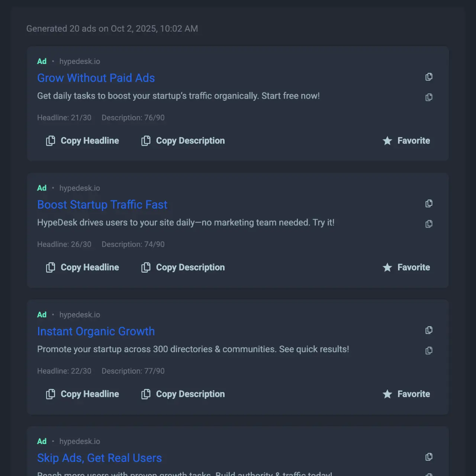This screenshot has width=476, height=476.
Task: Click copy icon beside 'Get daily tasks' description
Action: [429, 97]
